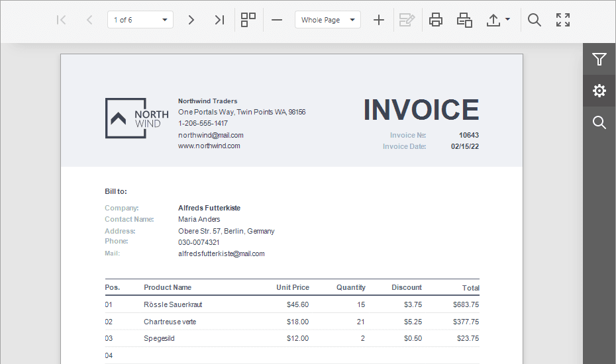Open the toolbar search
Image resolution: width=616 pixels, height=364 pixels.
[x=535, y=20]
